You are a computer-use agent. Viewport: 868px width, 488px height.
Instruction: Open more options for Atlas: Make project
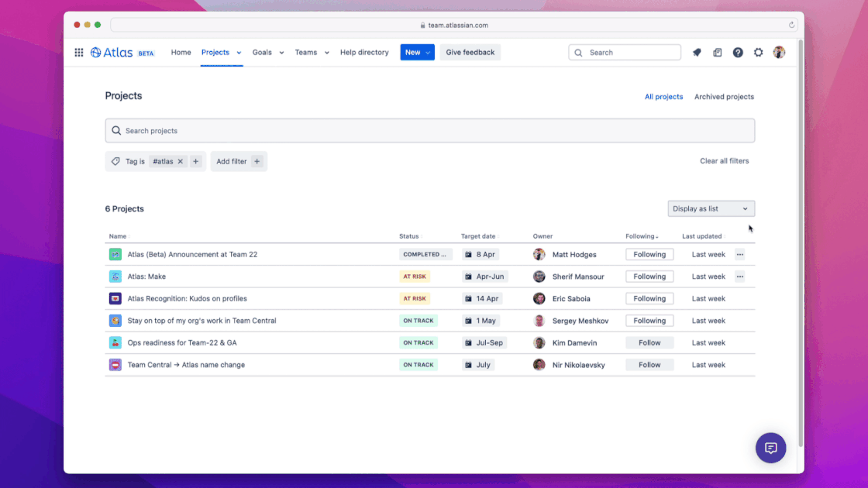click(x=739, y=276)
